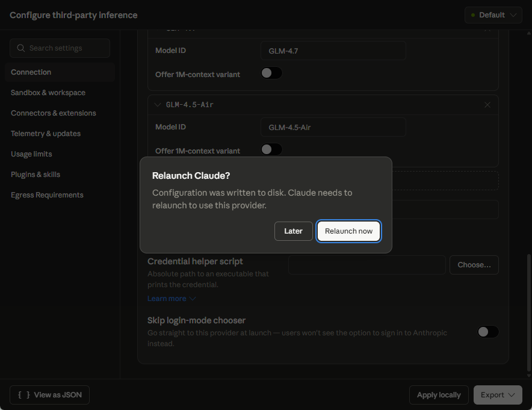Image resolution: width=532 pixels, height=410 pixels.
Task: Open Sandbox & workspace settings
Action: click(x=48, y=93)
